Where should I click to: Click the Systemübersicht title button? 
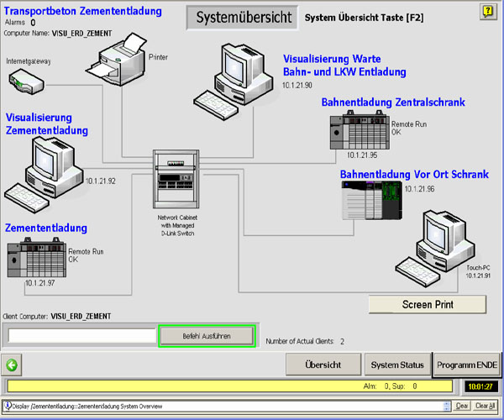[x=242, y=17]
